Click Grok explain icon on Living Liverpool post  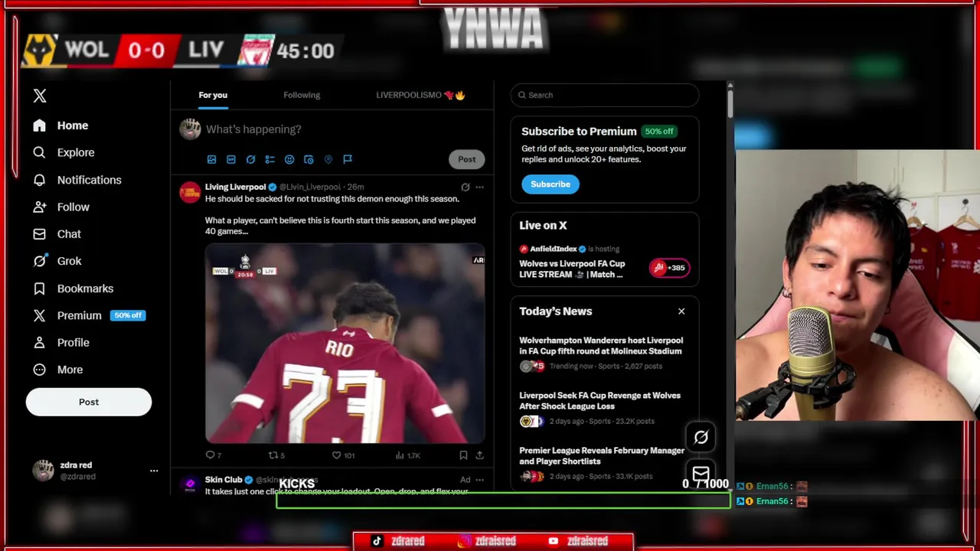[465, 187]
